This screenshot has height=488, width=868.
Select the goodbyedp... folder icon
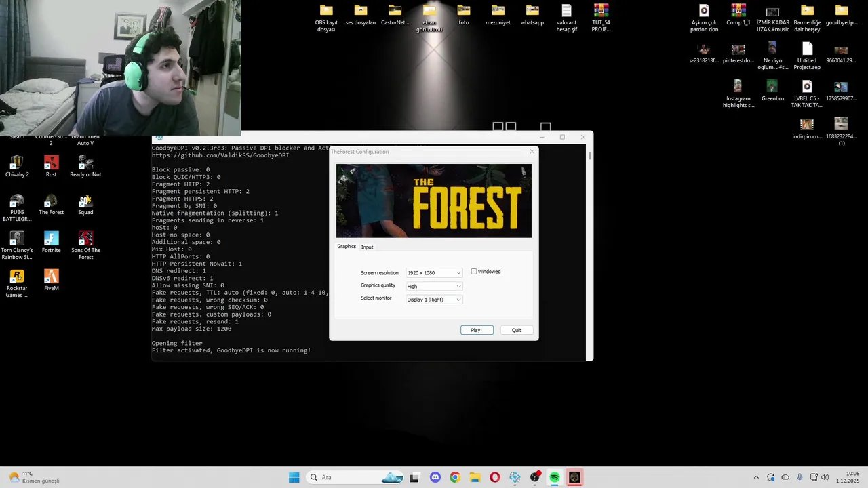842,15
